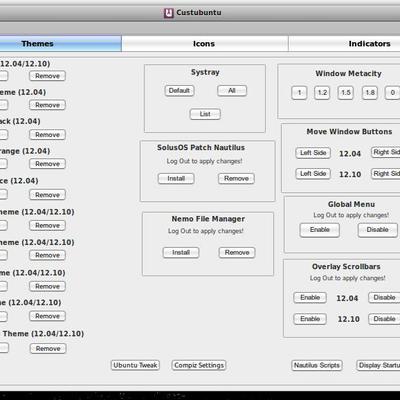
Task: Remove the 'ack (12.04)' theme
Action: 47,135
